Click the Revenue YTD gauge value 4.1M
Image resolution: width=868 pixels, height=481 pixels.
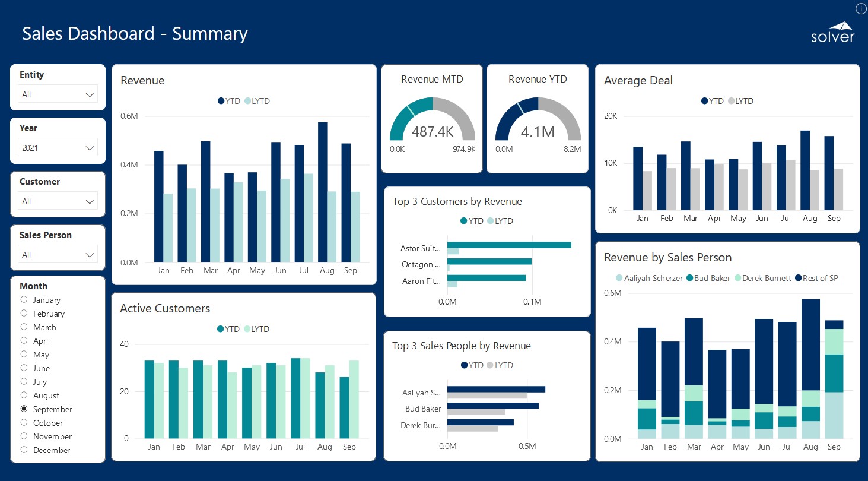[538, 132]
